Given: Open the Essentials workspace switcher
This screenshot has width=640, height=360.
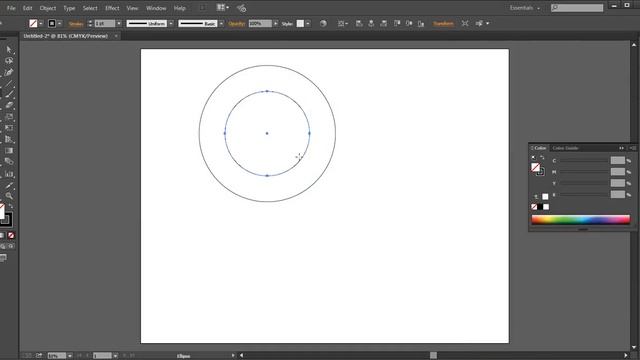Looking at the screenshot, I should point(524,8).
